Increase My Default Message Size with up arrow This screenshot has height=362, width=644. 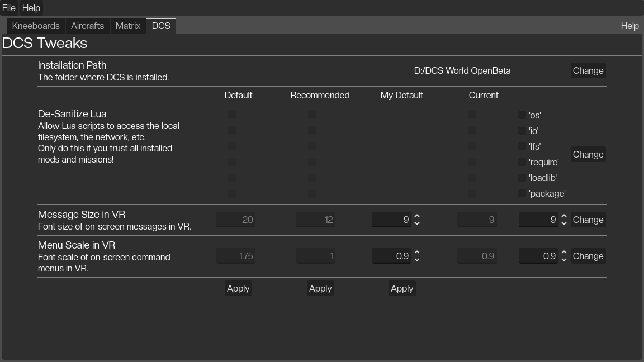(417, 216)
